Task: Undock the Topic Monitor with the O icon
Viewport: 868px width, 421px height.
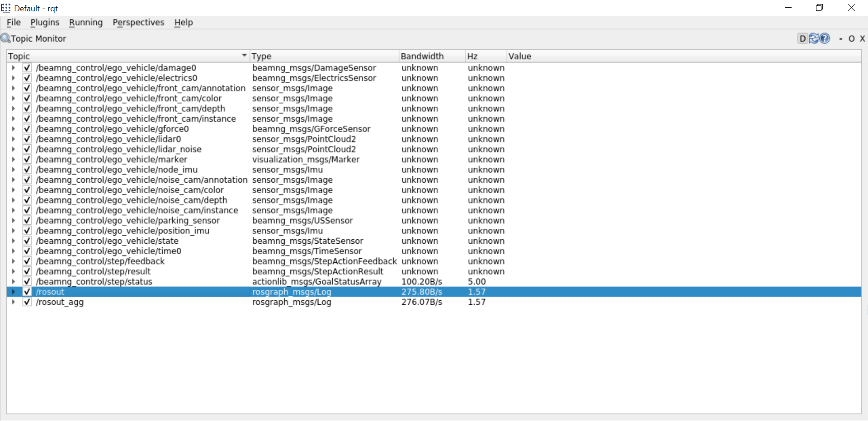Action: pos(852,38)
